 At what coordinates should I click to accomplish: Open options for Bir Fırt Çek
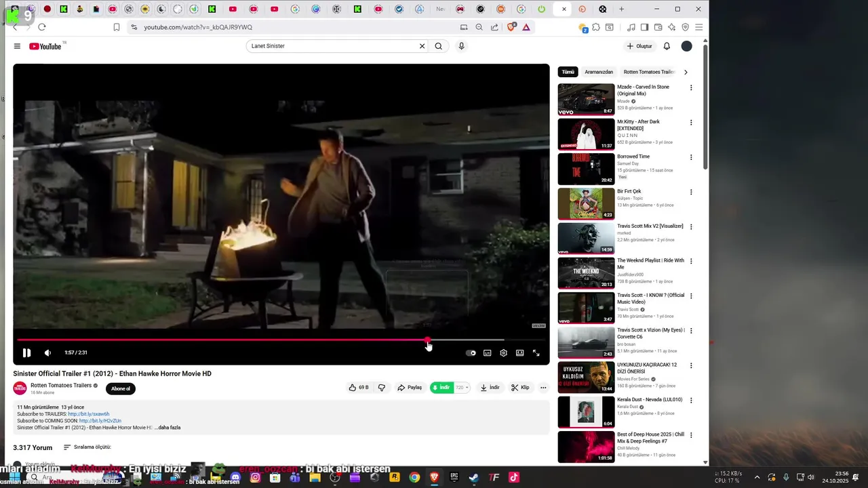(x=691, y=192)
